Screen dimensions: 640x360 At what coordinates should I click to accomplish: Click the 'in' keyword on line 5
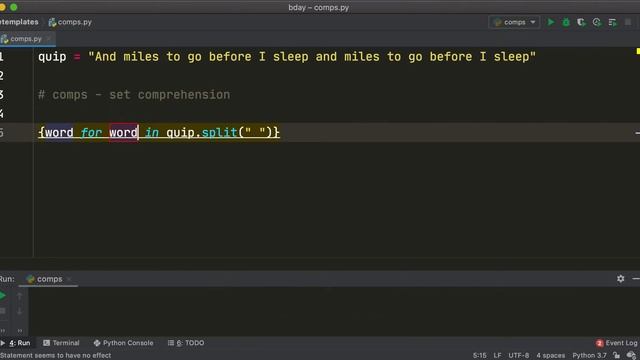(x=152, y=132)
